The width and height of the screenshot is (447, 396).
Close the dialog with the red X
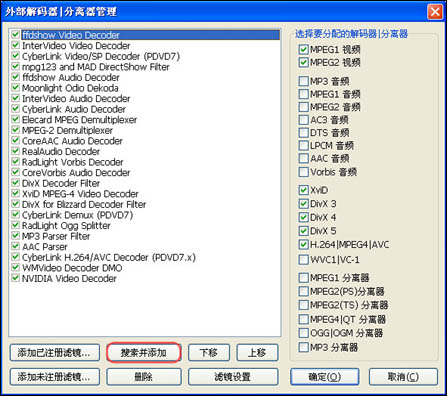point(435,12)
